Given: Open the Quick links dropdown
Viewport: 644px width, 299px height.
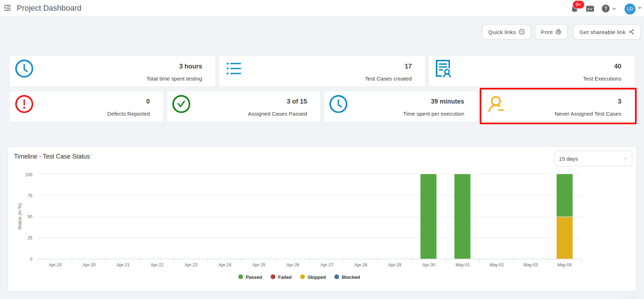Looking at the screenshot, I should pos(506,32).
